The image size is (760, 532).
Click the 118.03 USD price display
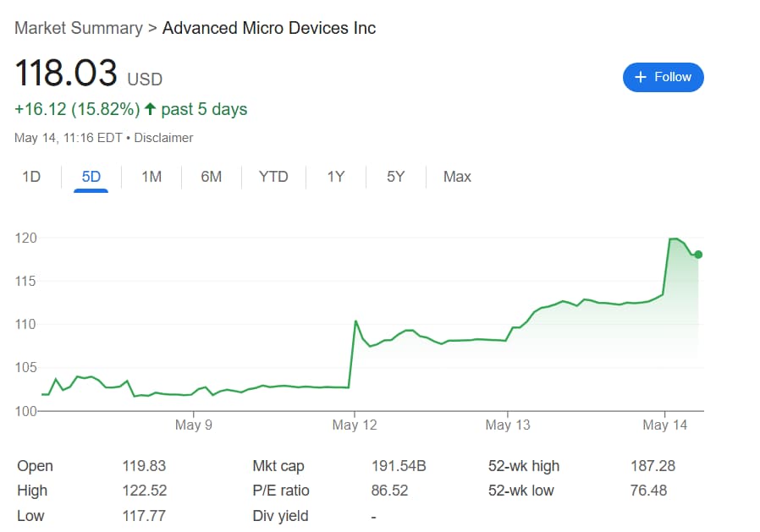(80, 74)
